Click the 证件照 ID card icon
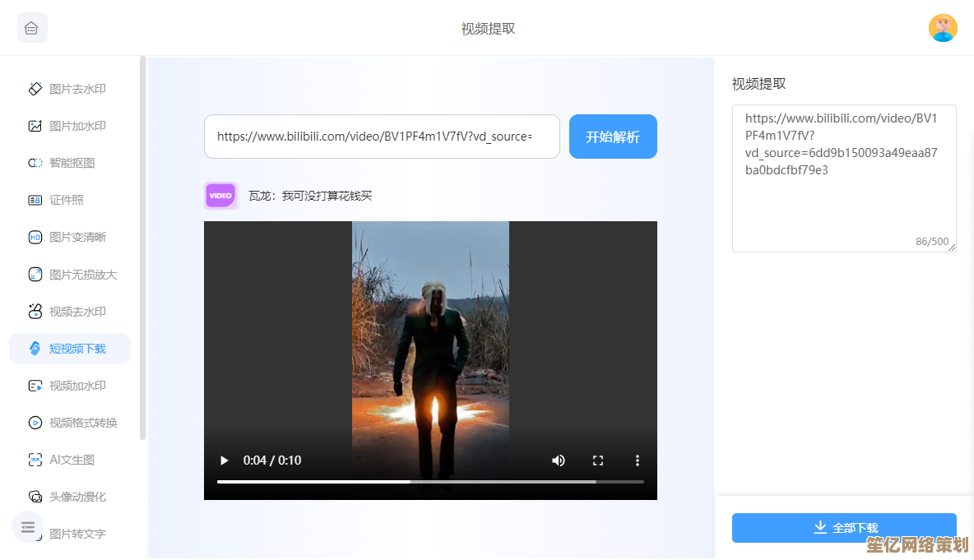Screen dimensions: 974x560 pos(35,200)
